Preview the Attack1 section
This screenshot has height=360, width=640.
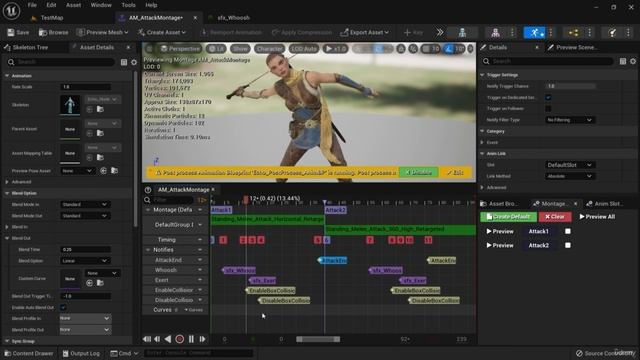(500, 231)
